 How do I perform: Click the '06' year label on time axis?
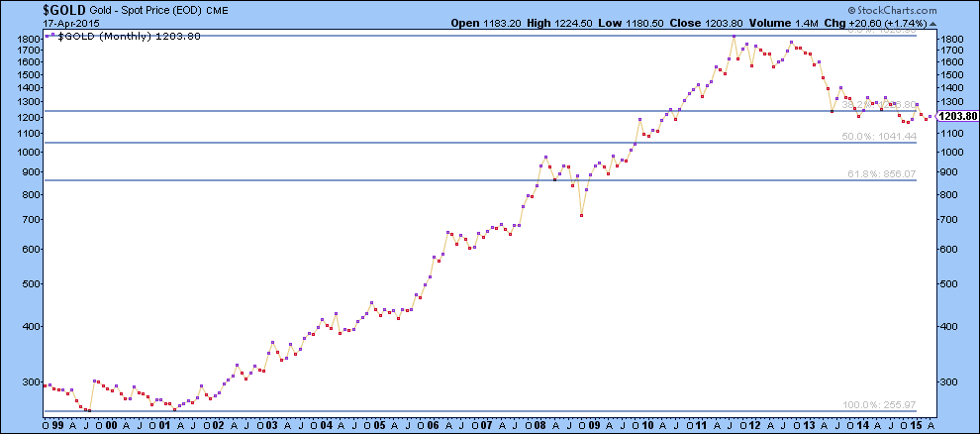[x=434, y=425]
